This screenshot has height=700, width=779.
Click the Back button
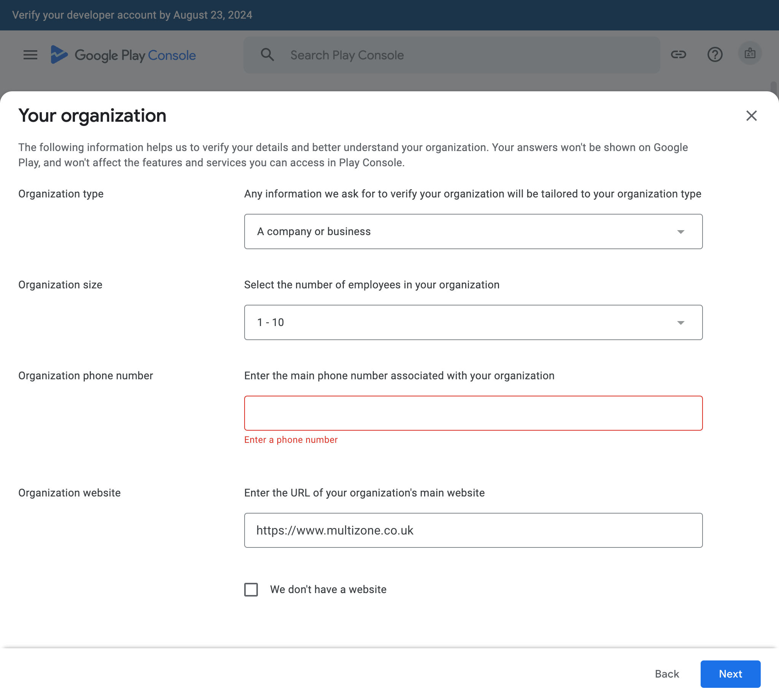point(667,674)
